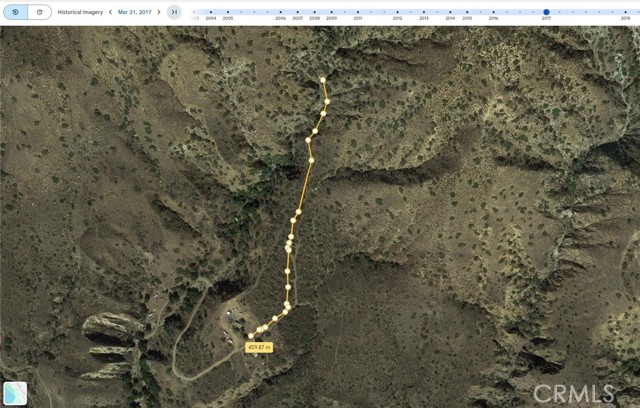Go to next imagery date arrow
Screen dimensions: 640x408
pyautogui.click(x=159, y=12)
